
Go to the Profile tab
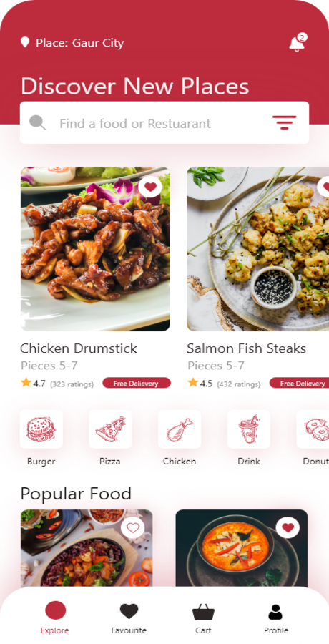click(276, 618)
